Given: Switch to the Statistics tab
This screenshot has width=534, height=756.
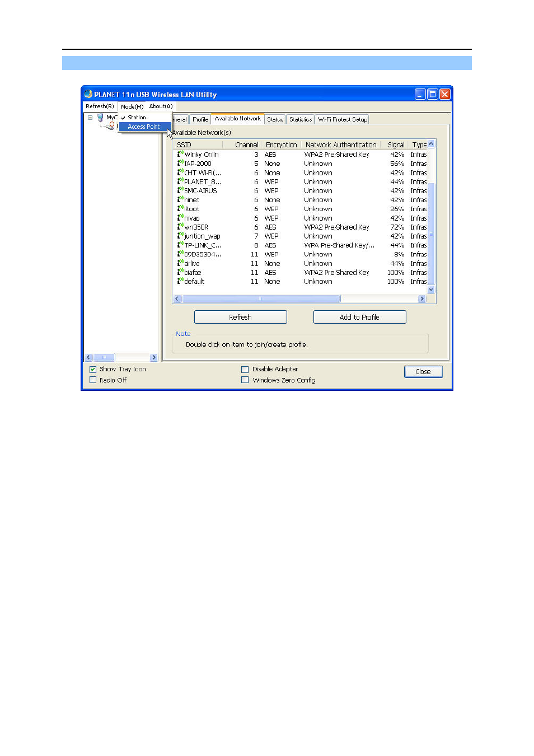Looking at the screenshot, I should pos(301,119).
